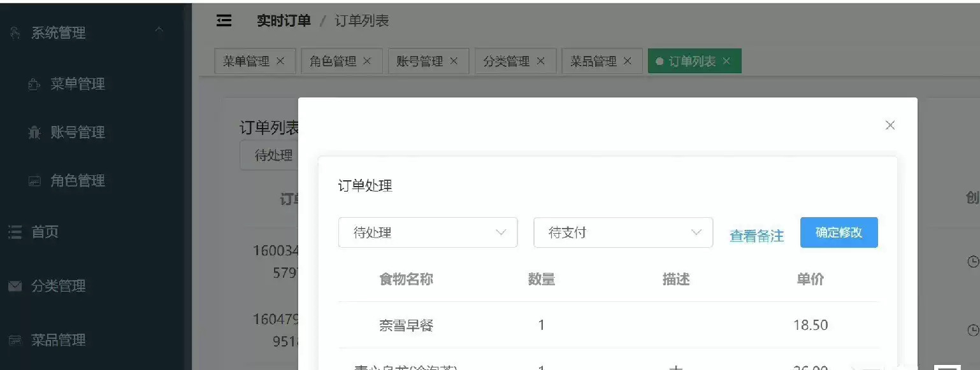Close the 订单处理 dialog with X

point(890,125)
